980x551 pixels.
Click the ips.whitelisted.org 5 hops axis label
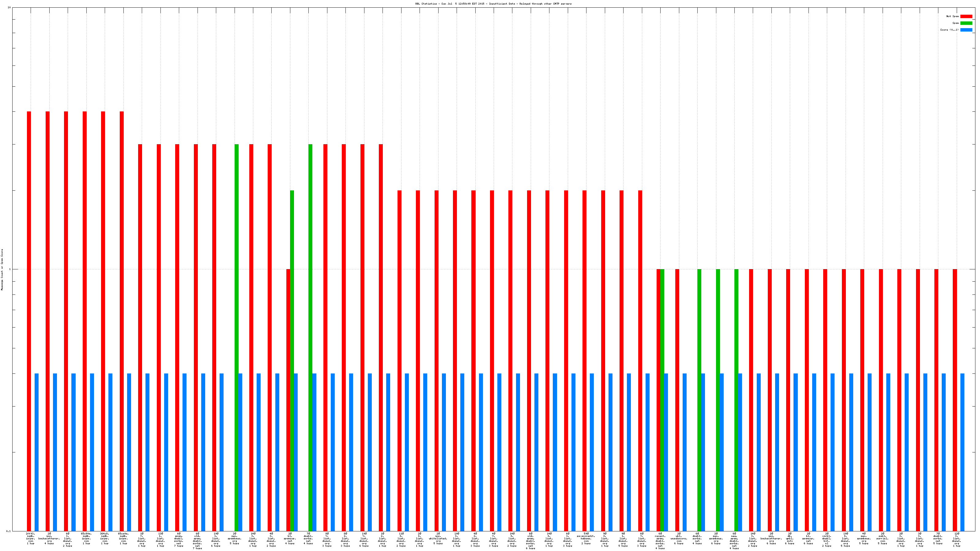pyautogui.click(x=438, y=538)
